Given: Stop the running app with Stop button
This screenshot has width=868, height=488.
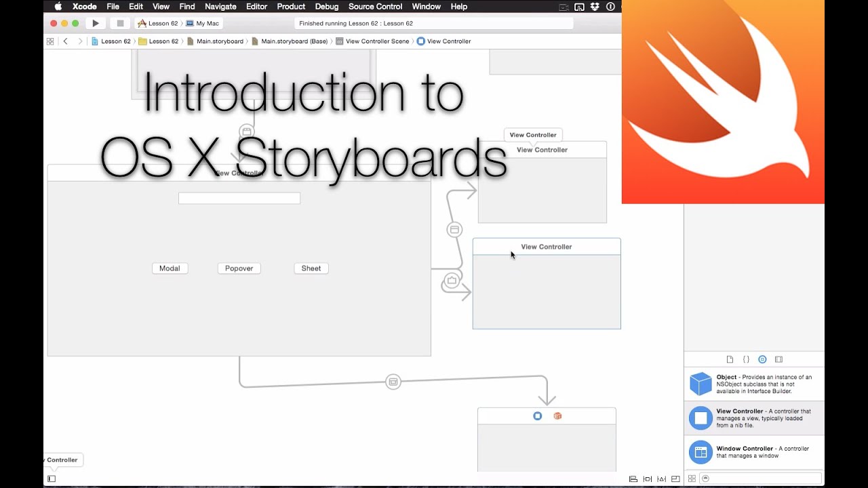Looking at the screenshot, I should point(120,23).
